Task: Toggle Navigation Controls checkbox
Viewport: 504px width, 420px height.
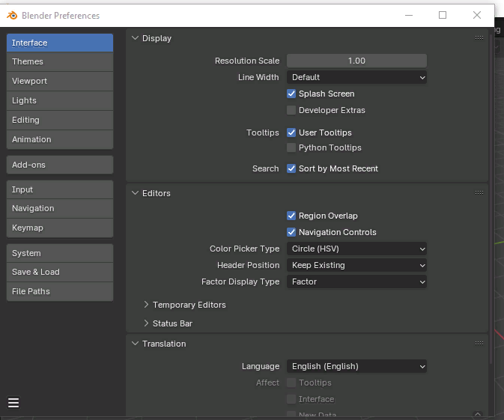Action: pyautogui.click(x=291, y=232)
